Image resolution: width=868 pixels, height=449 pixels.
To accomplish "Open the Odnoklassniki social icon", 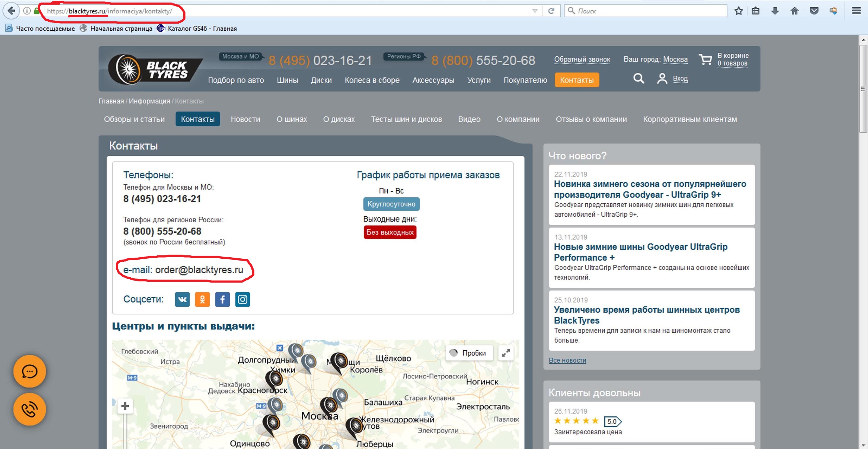I will pyautogui.click(x=202, y=299).
